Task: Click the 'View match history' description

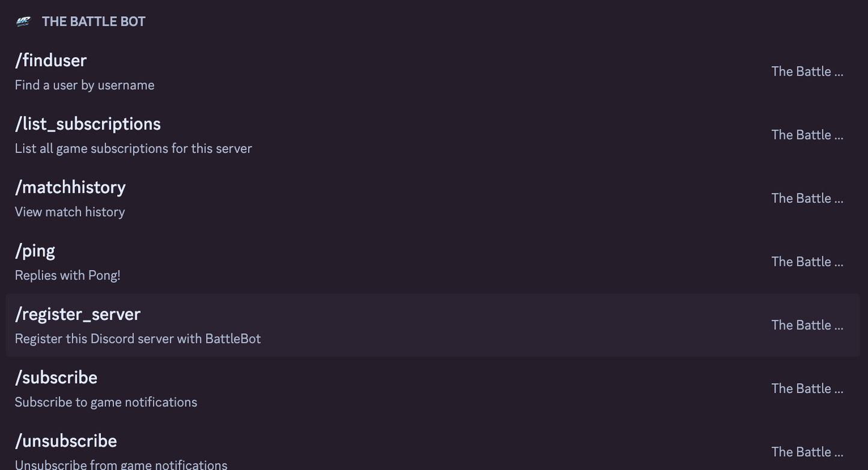Action: 70,212
